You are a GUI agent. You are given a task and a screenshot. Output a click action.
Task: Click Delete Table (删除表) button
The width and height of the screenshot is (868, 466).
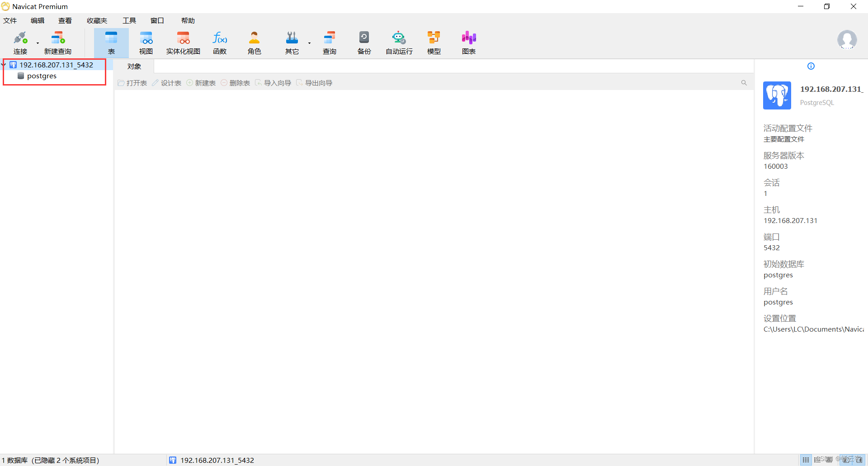pyautogui.click(x=236, y=83)
